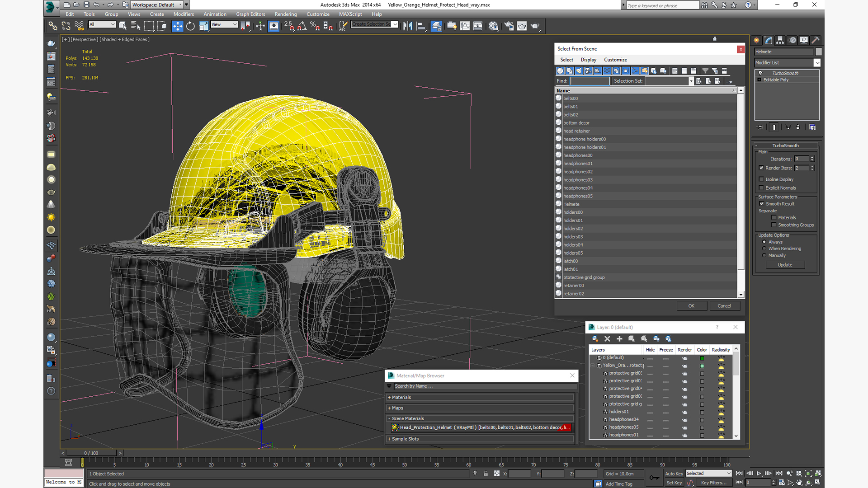The height and width of the screenshot is (488, 868).
Task: Open the Rendering menu
Action: click(x=286, y=14)
